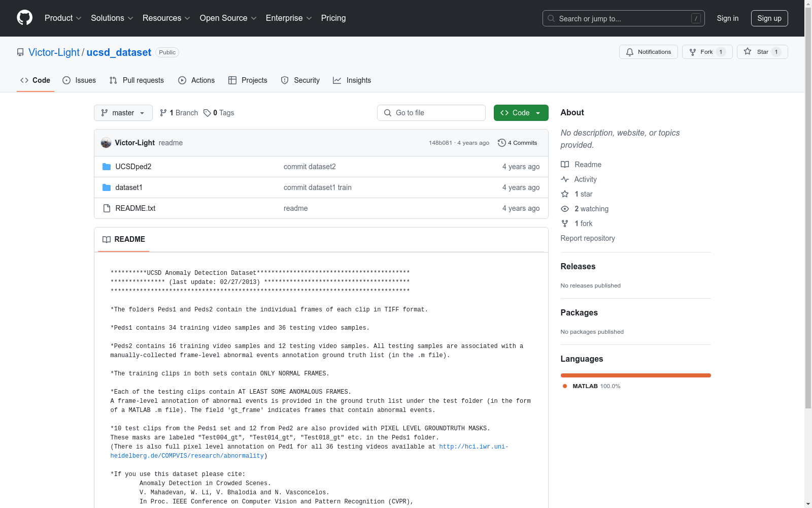
Task: Open the dataset1 folder icon
Action: tap(107, 187)
